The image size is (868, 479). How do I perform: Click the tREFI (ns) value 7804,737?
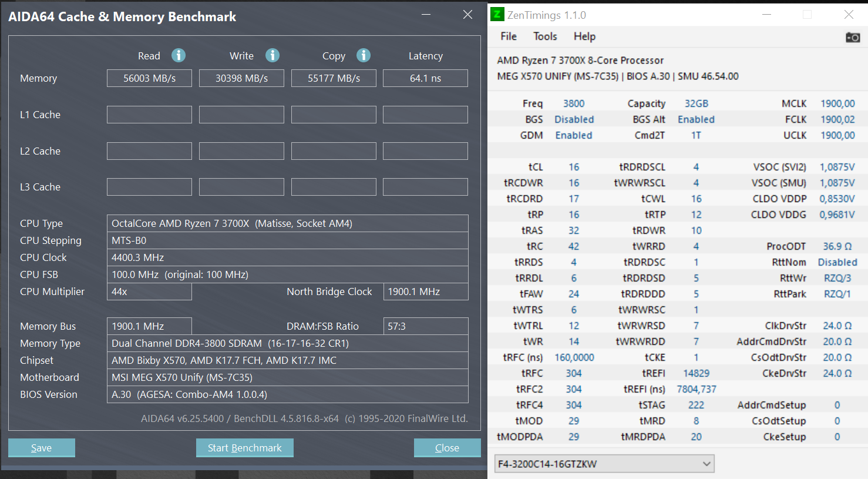point(697,389)
